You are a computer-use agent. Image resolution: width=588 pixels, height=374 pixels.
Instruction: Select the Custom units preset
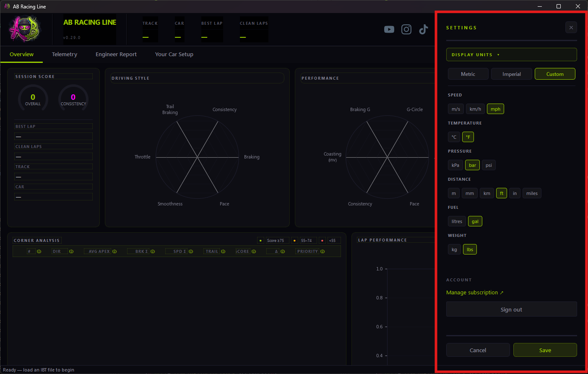click(x=555, y=74)
